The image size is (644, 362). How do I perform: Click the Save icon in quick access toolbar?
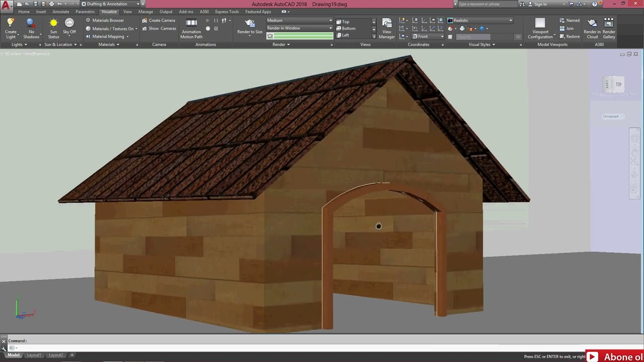click(x=35, y=4)
